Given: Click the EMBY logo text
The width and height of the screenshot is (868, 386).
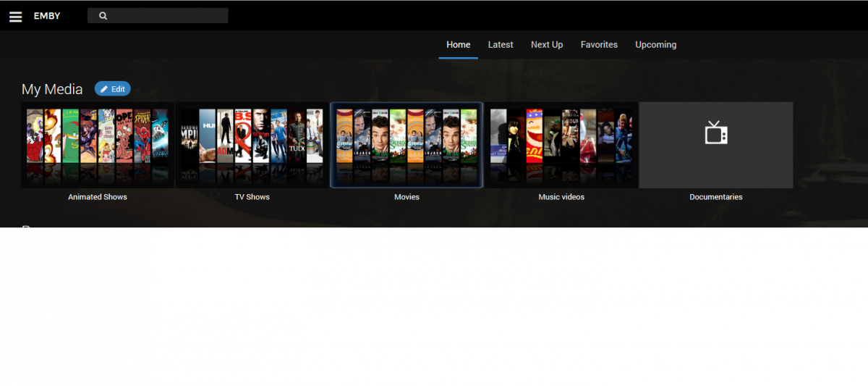Looking at the screenshot, I should pyautogui.click(x=47, y=16).
